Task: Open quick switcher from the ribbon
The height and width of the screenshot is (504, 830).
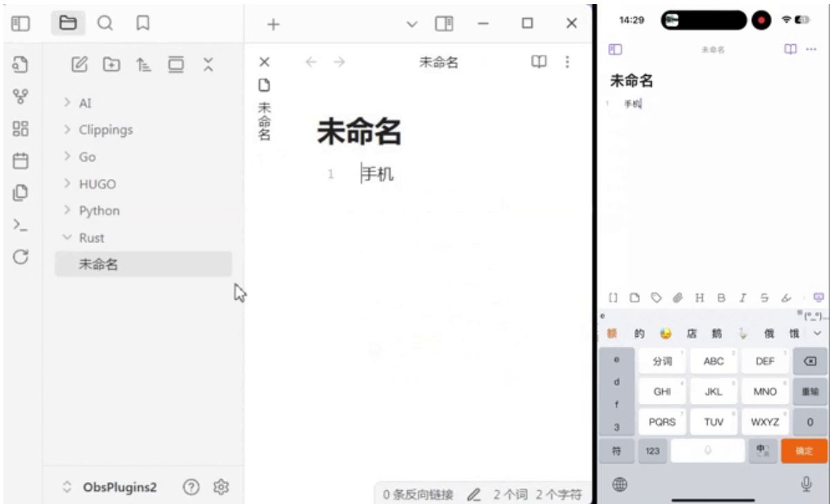Action: (21, 66)
